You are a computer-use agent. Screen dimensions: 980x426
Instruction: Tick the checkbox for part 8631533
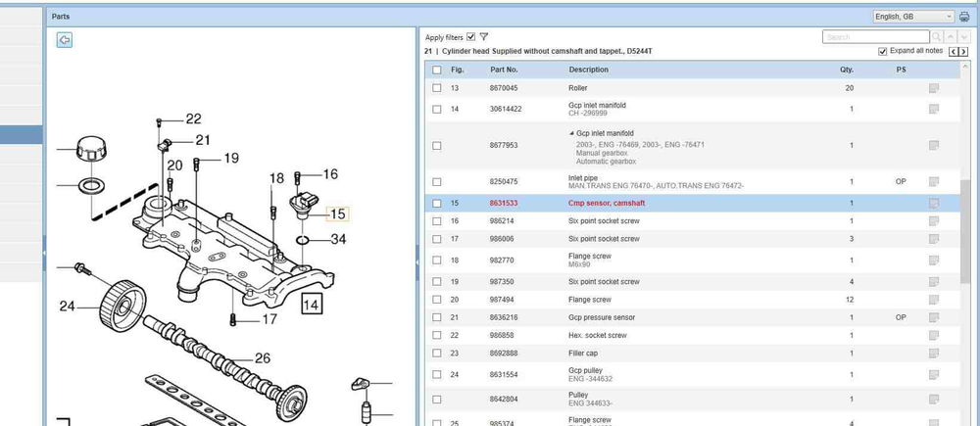[436, 203]
